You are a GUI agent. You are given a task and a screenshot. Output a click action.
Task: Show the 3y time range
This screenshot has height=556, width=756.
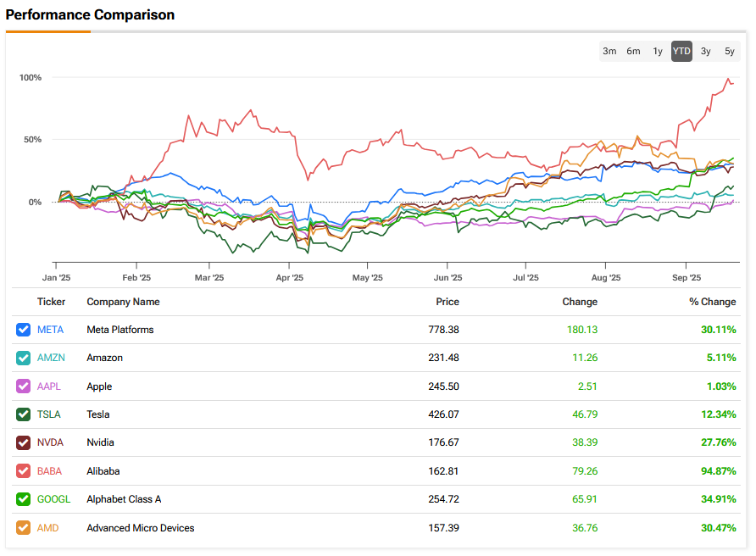706,51
